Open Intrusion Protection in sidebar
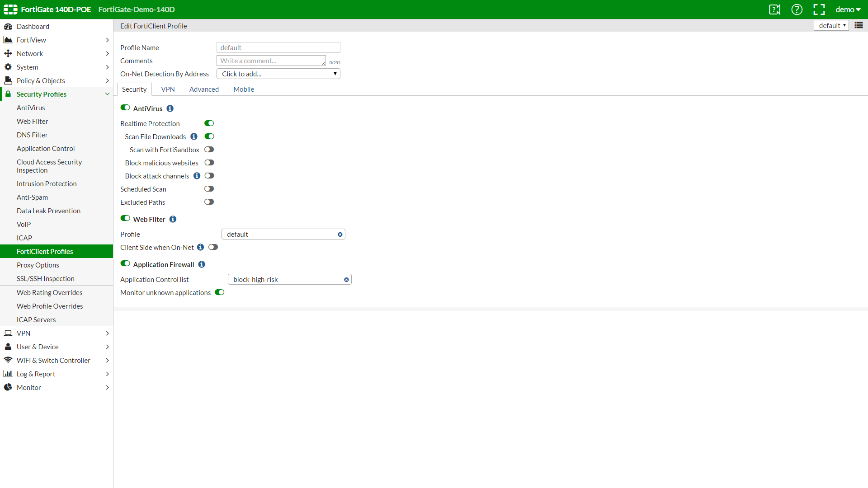The width and height of the screenshot is (868, 488). pos(47,184)
